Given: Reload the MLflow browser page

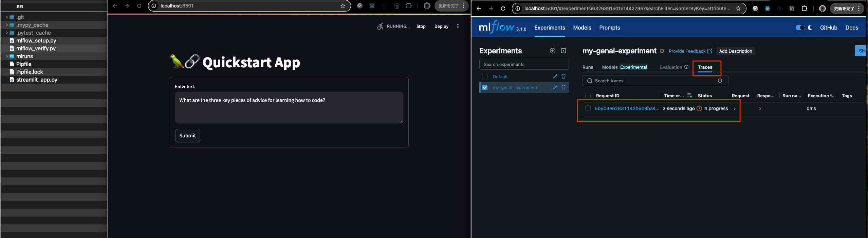Looking at the screenshot, I should pyautogui.click(x=503, y=8).
